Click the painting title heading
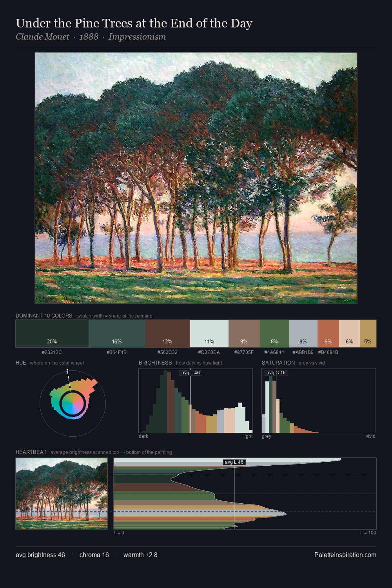 [134, 23]
